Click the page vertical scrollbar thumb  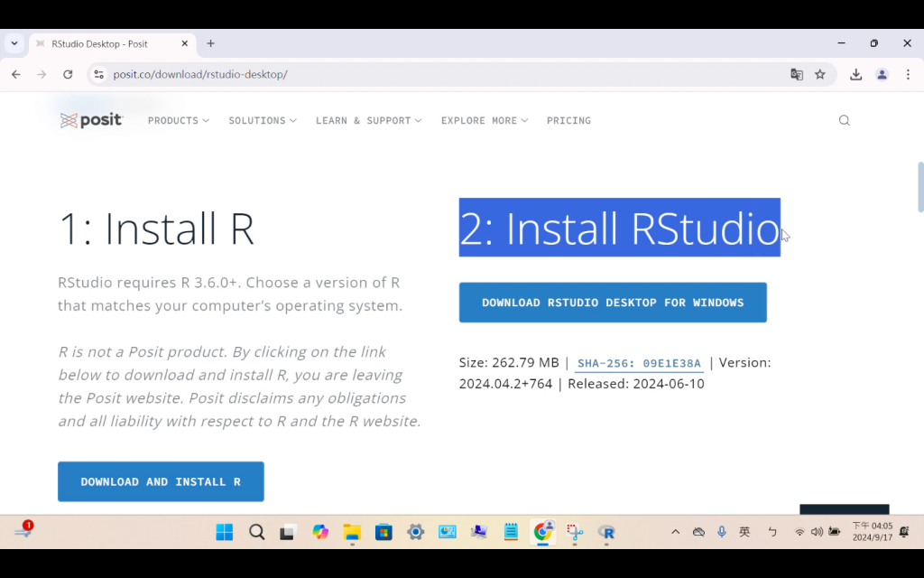pyautogui.click(x=920, y=187)
